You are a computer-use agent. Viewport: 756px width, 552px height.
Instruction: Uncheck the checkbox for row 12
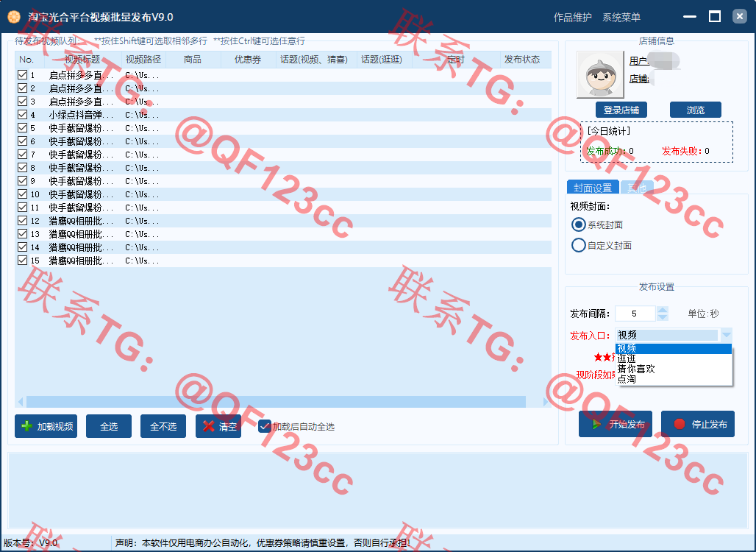22,220
